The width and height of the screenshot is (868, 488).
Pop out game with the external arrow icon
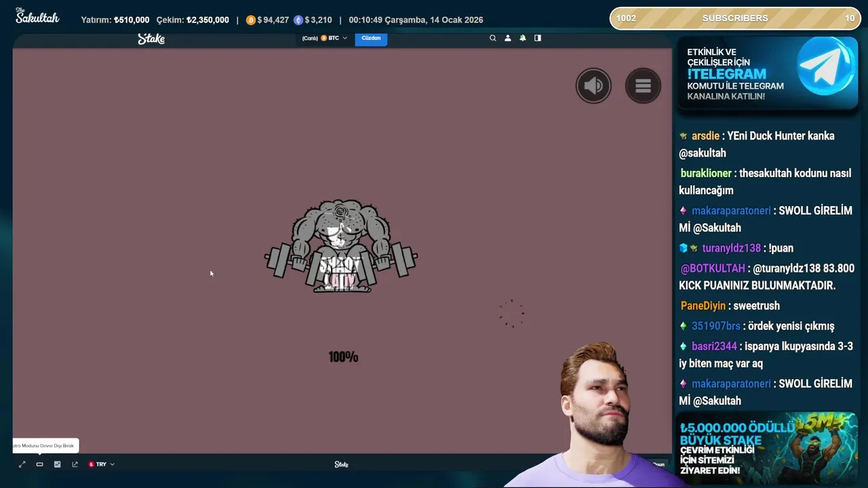pyautogui.click(x=75, y=464)
